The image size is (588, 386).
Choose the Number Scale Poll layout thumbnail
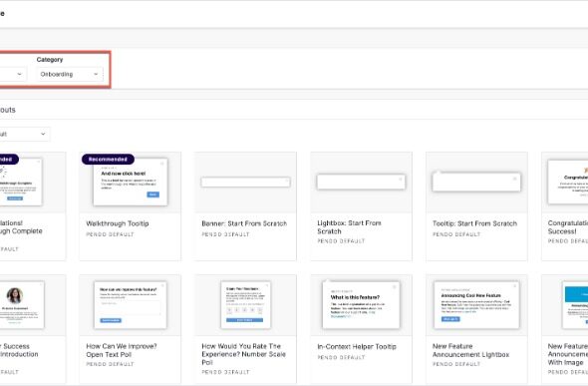pyautogui.click(x=245, y=305)
